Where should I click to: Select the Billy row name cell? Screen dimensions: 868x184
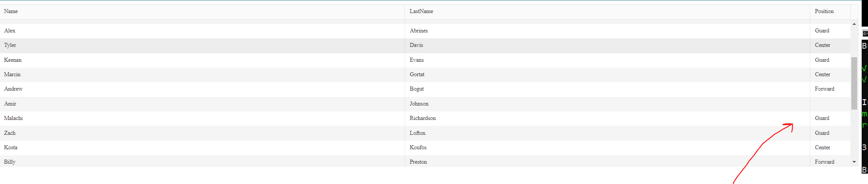(x=202, y=161)
